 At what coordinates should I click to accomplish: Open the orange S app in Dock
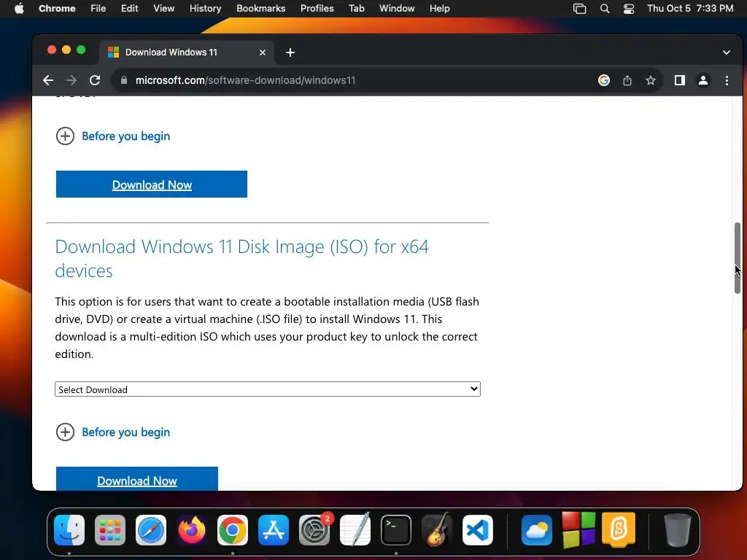point(619,530)
